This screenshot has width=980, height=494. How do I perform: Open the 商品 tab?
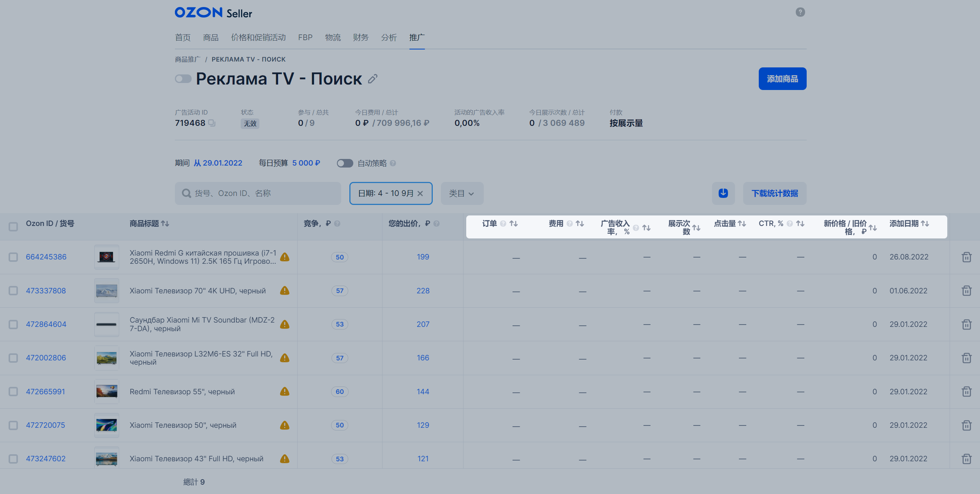pyautogui.click(x=211, y=37)
